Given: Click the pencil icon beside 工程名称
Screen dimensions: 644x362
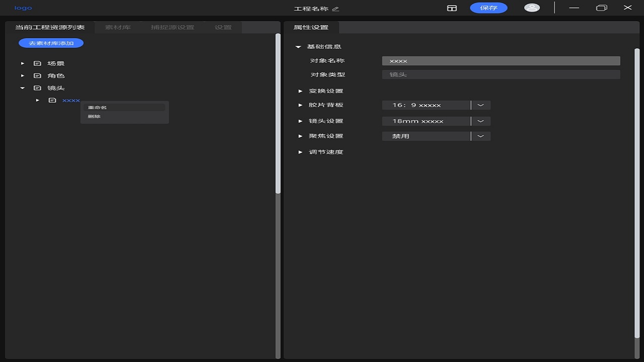Looking at the screenshot, I should point(336,9).
